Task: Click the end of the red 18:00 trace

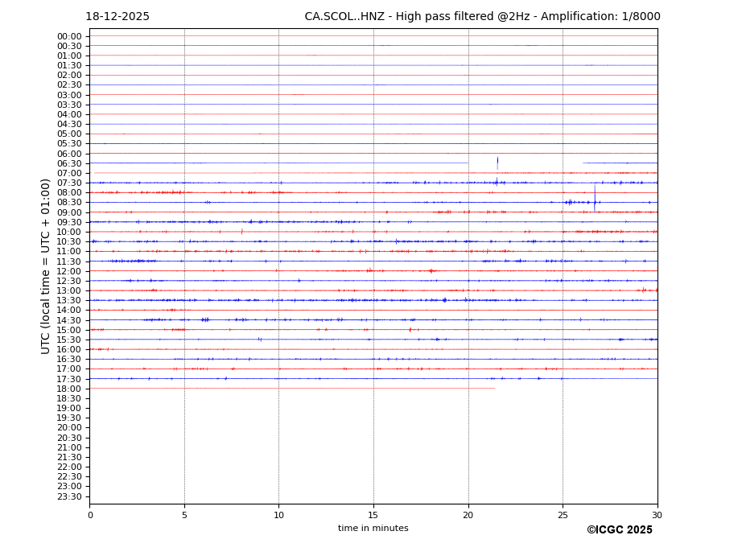Action: click(494, 389)
